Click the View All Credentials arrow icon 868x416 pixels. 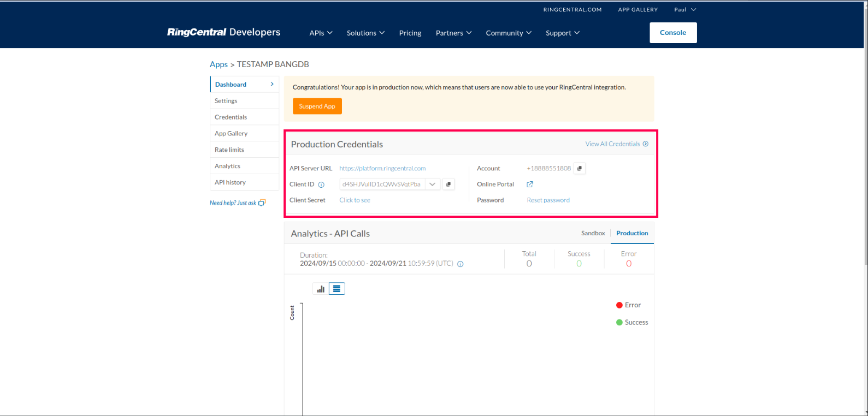646,144
